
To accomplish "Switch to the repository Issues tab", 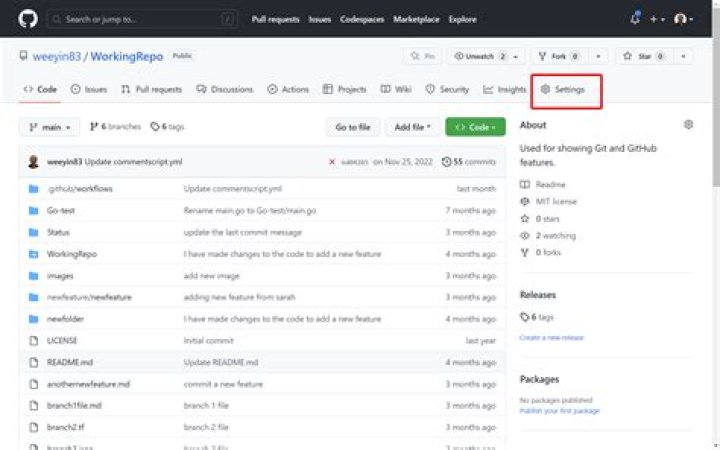I will click(x=89, y=89).
